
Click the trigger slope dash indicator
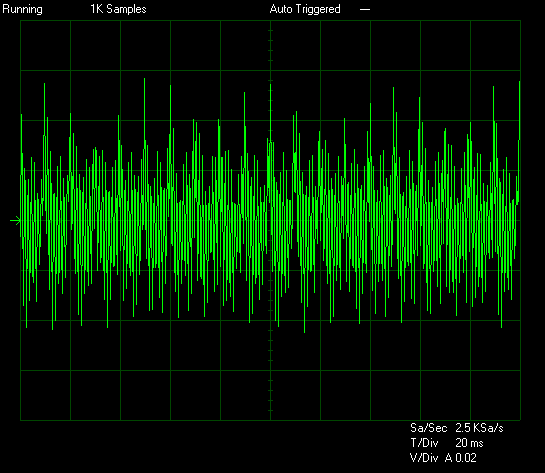(365, 9)
